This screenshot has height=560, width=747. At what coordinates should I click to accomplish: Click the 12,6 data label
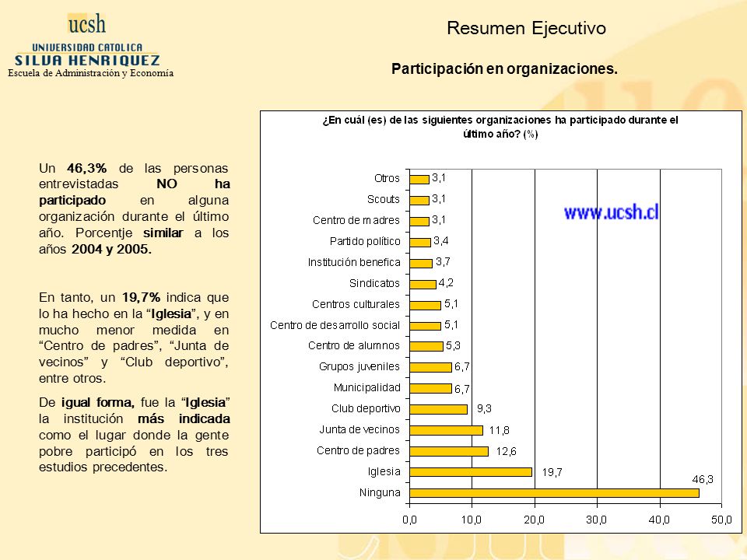pyautogui.click(x=506, y=451)
